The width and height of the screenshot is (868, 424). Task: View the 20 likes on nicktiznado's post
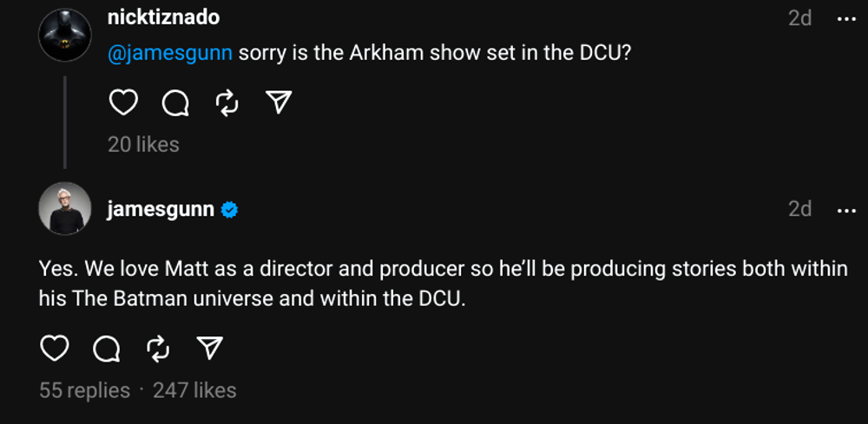tap(143, 144)
